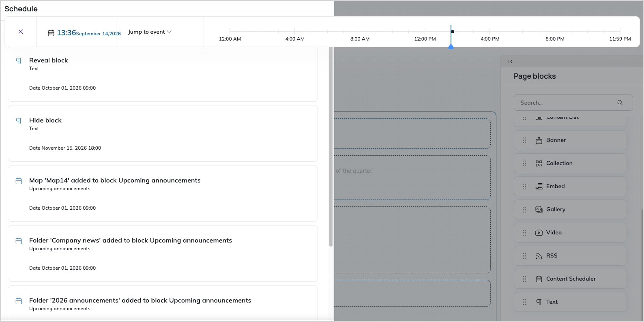The image size is (644, 322).
Task: Click the Collection block icon
Action: click(539, 163)
